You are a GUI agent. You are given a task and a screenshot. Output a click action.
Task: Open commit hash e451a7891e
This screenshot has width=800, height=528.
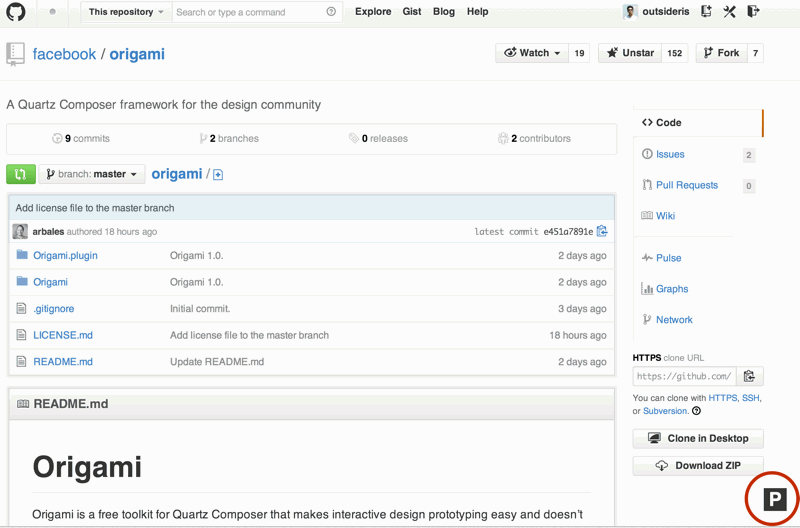click(568, 232)
